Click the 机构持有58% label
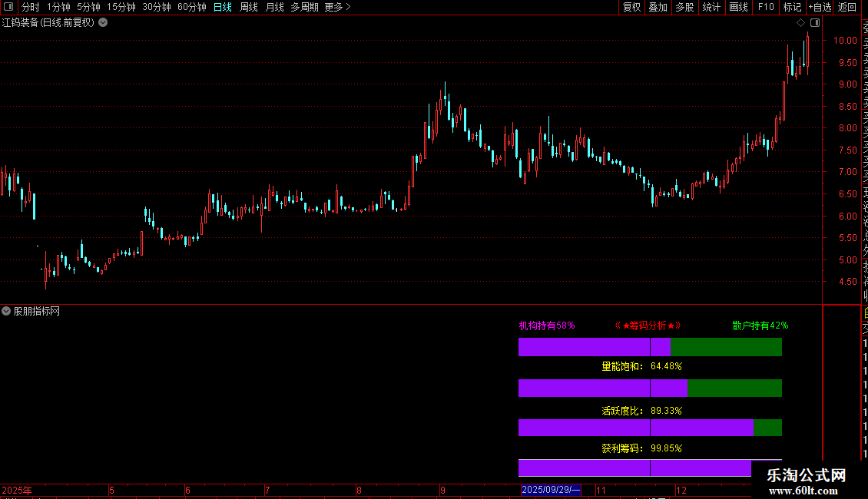Screen dimensions: 868x499 [546, 326]
